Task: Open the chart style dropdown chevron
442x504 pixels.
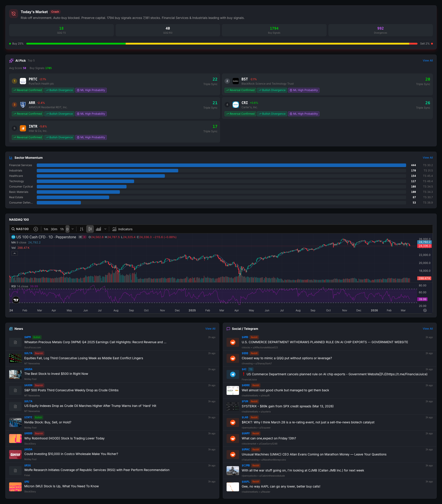Action: click(105, 229)
